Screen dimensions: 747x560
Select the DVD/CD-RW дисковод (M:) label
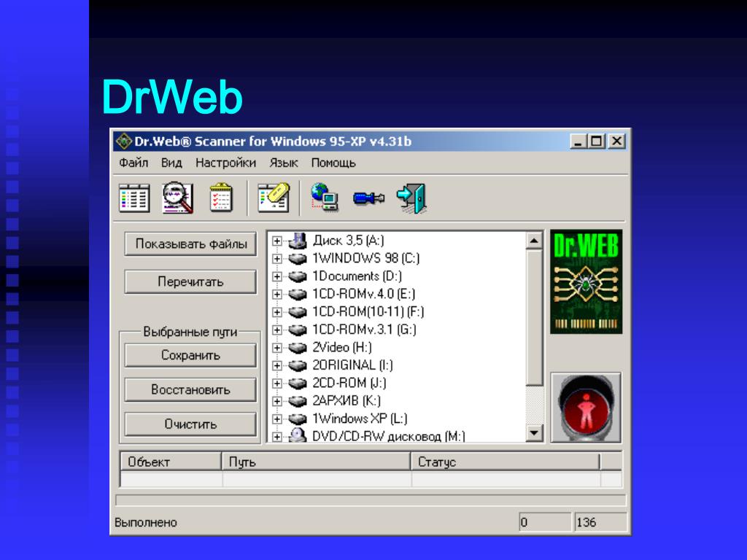pos(388,436)
